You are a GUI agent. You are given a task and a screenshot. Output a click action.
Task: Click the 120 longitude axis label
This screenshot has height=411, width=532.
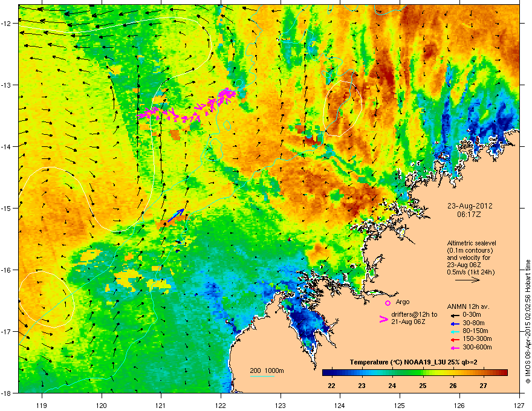[102, 405]
